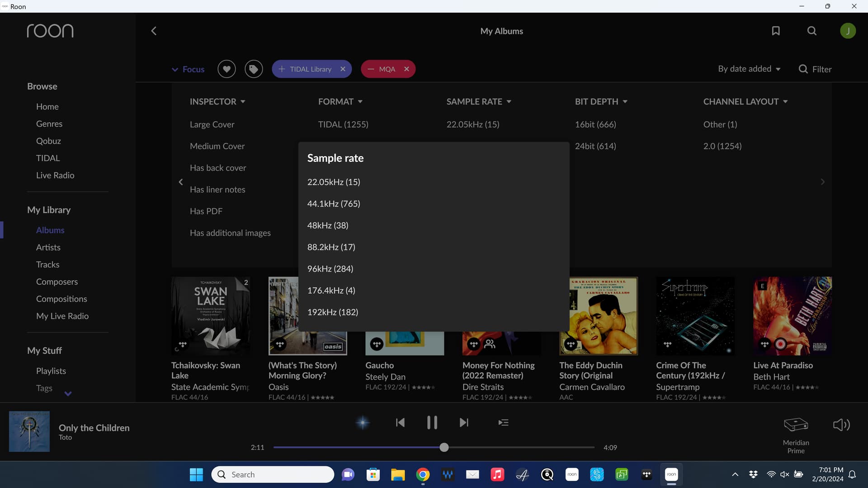The width and height of the screenshot is (868, 488).
Task: Open the By date added sort dropdown
Action: pyautogui.click(x=749, y=69)
